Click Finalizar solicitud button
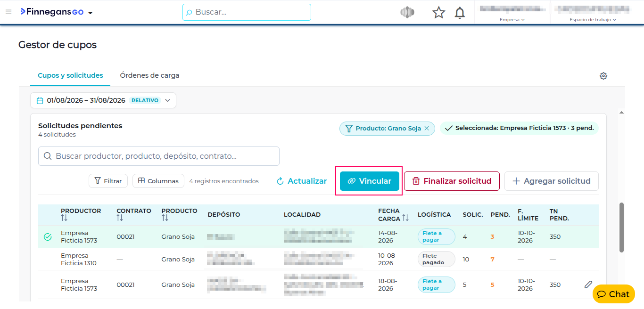This screenshot has height=309, width=644. [452, 181]
